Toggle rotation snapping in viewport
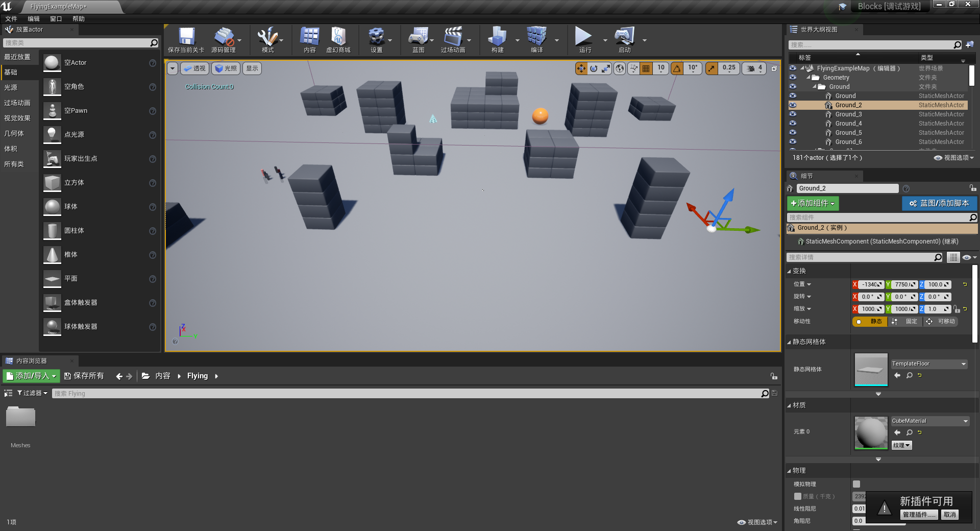980x531 pixels. [x=677, y=68]
